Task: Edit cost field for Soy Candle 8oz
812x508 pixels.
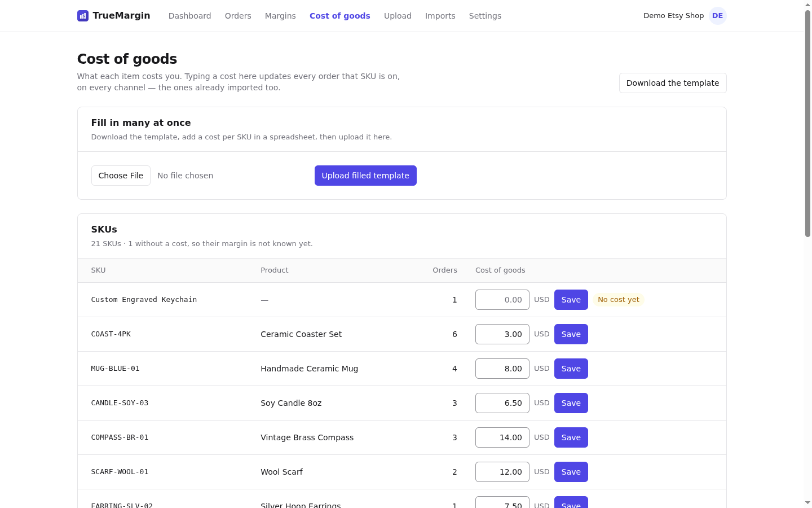Action: coord(502,403)
